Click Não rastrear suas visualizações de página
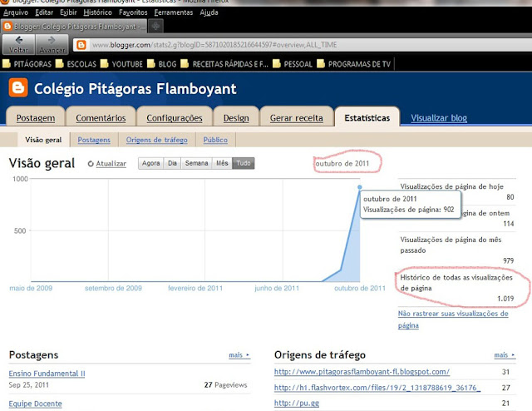 [453, 319]
